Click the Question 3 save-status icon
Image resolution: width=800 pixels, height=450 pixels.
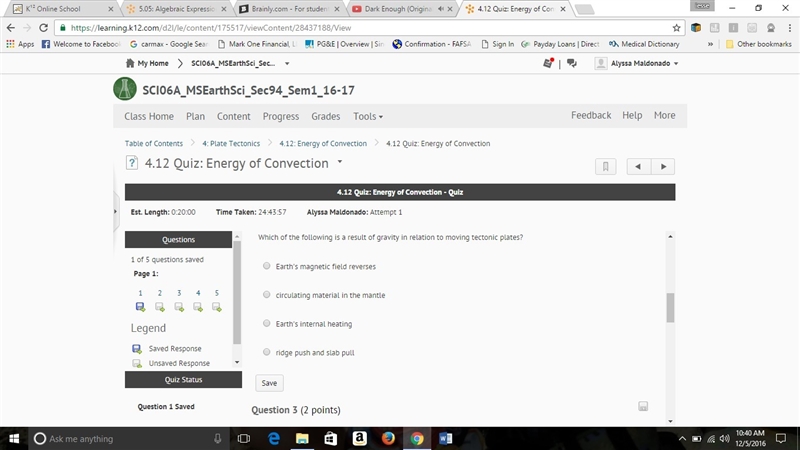(643, 406)
